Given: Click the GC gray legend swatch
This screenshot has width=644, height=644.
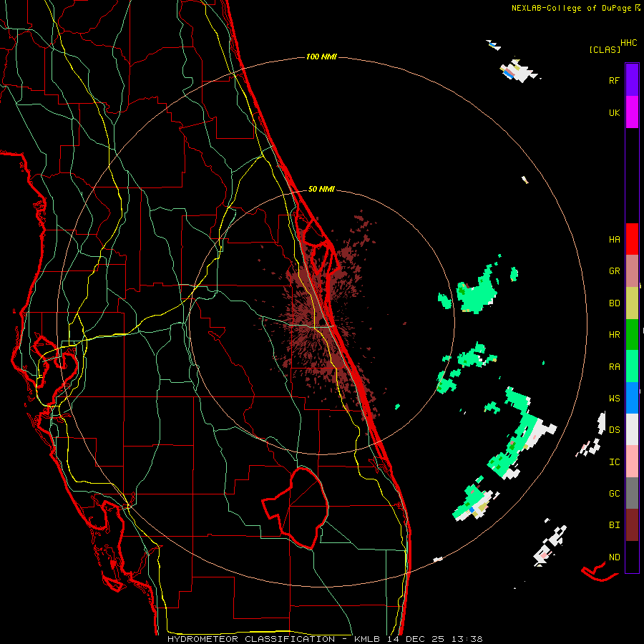Looking at the screenshot, I should point(632,493).
